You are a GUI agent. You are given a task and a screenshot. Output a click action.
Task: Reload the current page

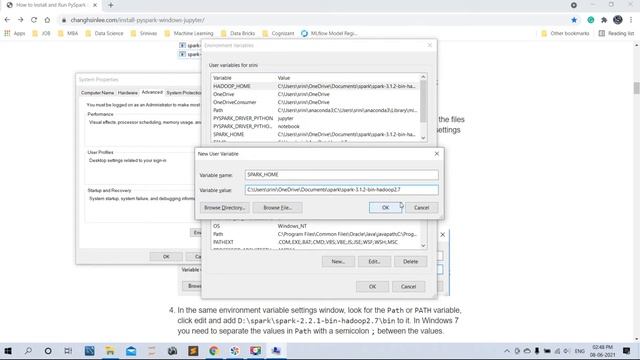[x=34, y=20]
